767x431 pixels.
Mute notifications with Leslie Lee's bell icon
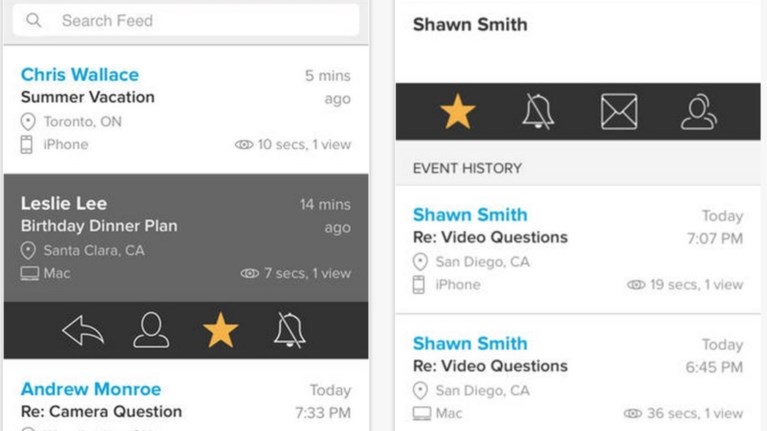[289, 330]
